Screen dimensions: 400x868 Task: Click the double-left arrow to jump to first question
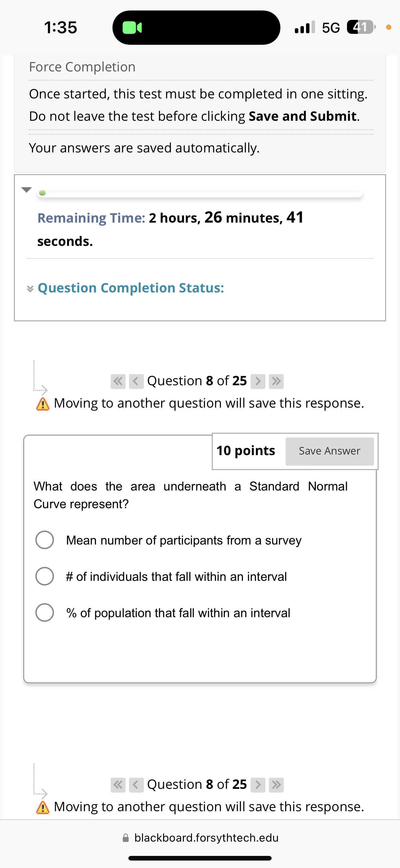point(118,381)
